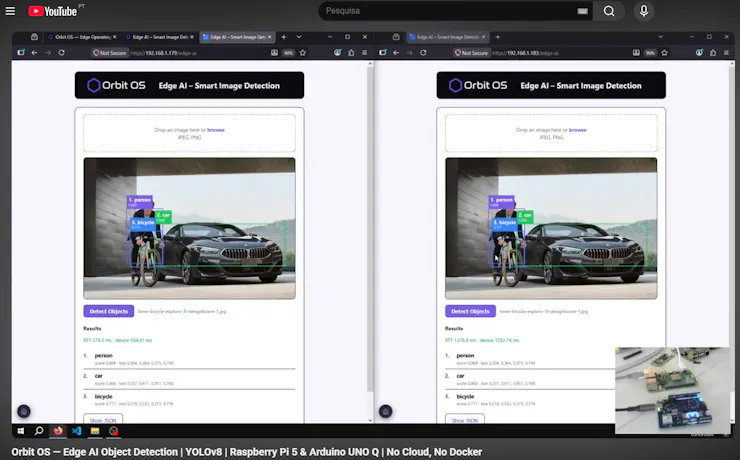Click the round floating button at right page bottom

tap(386, 411)
